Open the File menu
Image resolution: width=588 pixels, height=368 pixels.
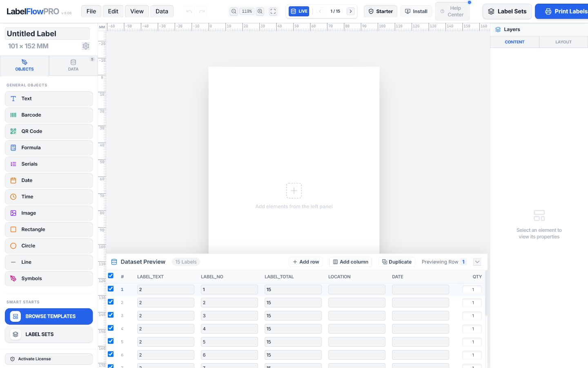pos(91,11)
